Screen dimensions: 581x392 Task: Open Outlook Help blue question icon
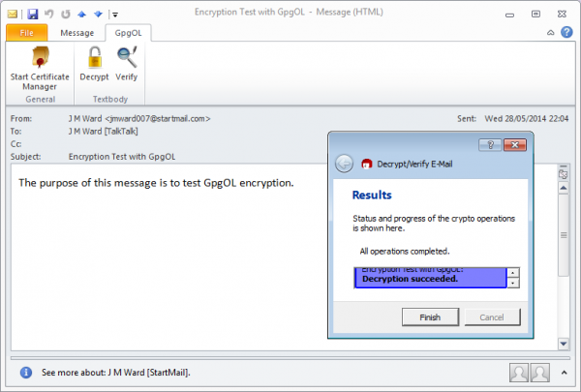pyautogui.click(x=566, y=32)
